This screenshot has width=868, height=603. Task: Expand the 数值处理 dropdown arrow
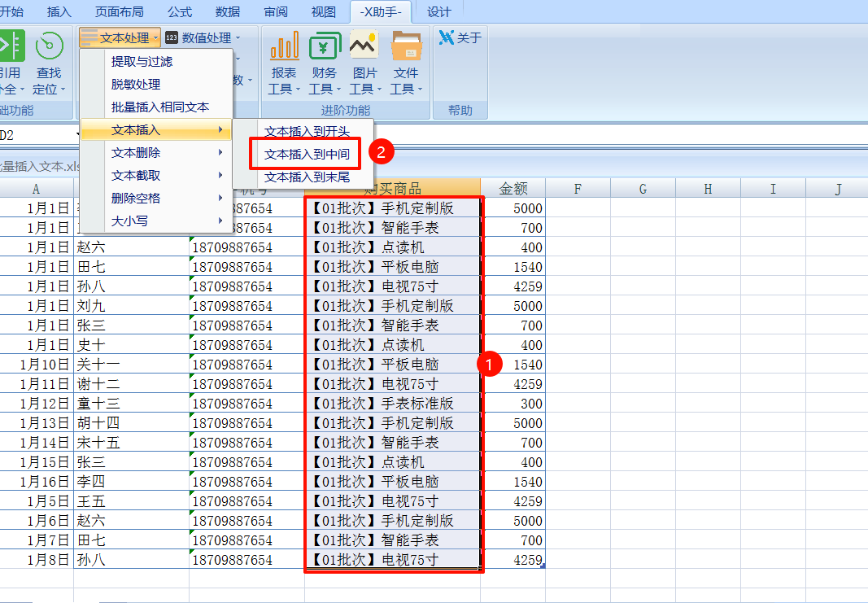point(238,38)
